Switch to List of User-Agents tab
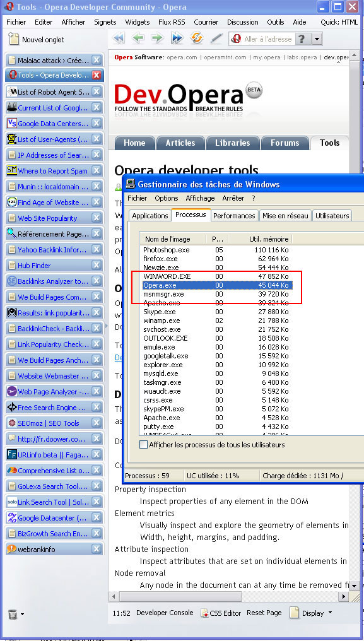The width and height of the screenshot is (364, 641). point(54,139)
